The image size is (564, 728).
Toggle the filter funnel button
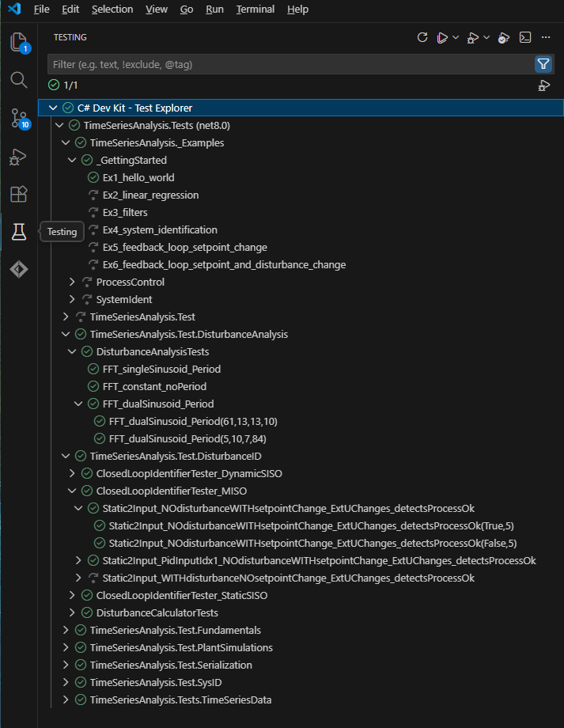[x=543, y=64]
